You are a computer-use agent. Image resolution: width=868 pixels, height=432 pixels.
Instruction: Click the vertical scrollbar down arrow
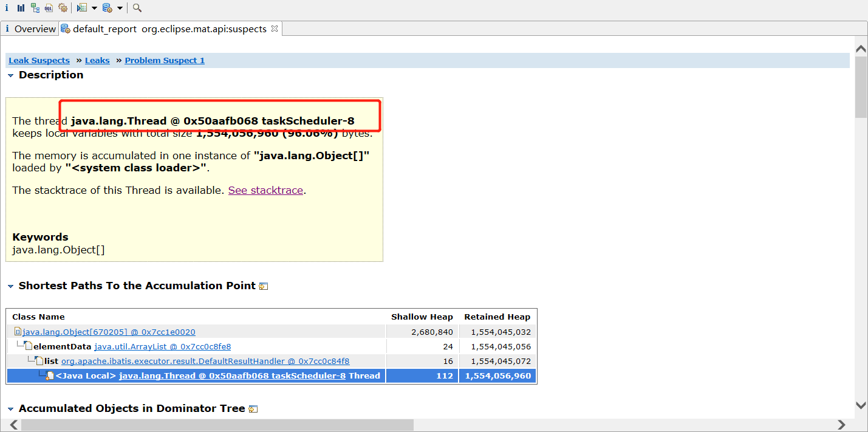click(861, 405)
